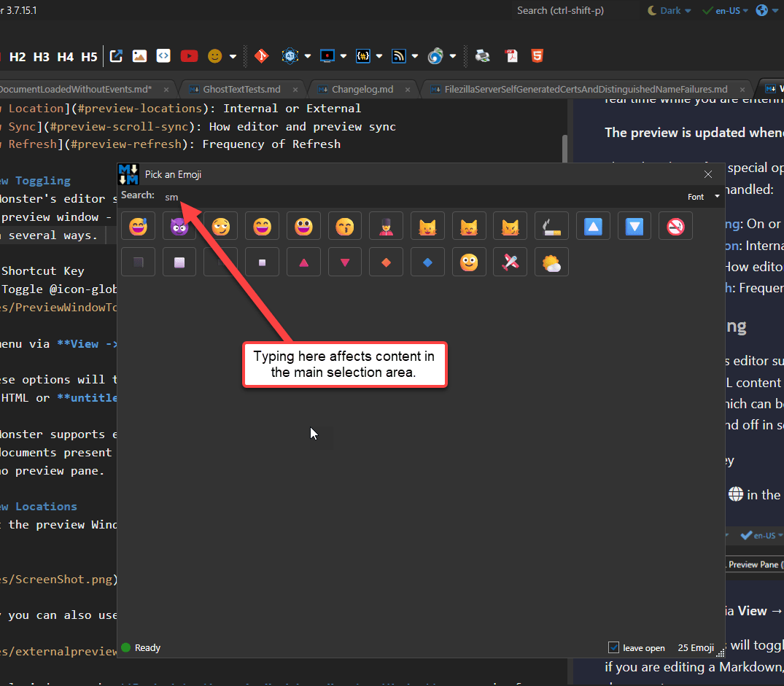Click the snippets braces icon

[363, 56]
